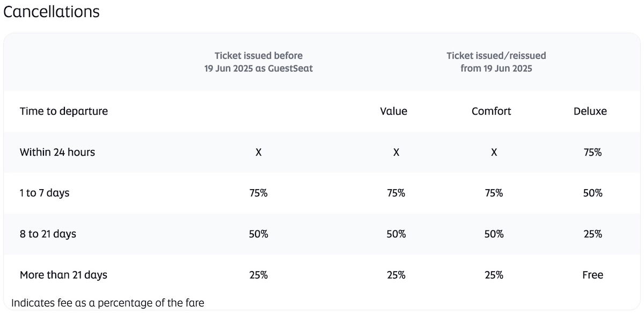
Task: Click the Cancellations heading
Action: coord(52,12)
